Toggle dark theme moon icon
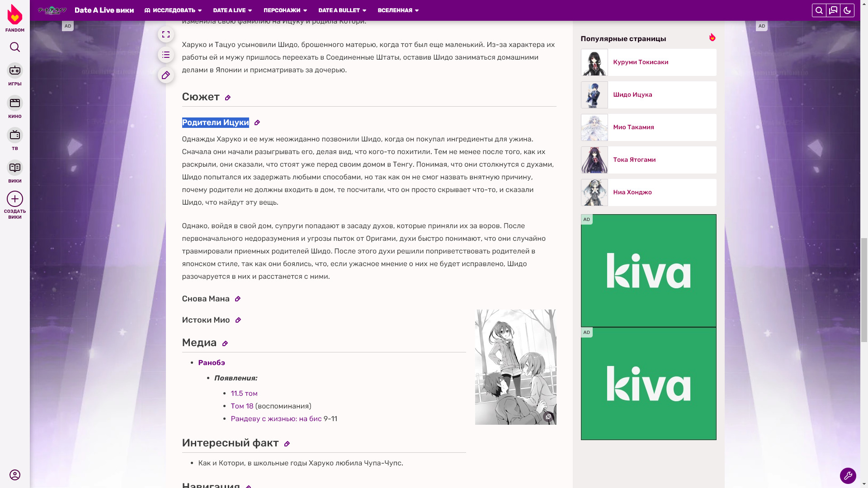868x488 pixels. point(847,10)
